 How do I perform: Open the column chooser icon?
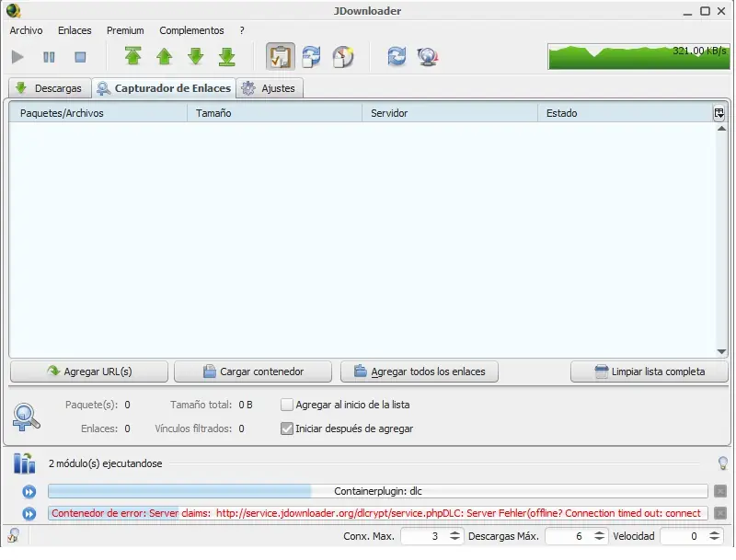click(x=719, y=113)
